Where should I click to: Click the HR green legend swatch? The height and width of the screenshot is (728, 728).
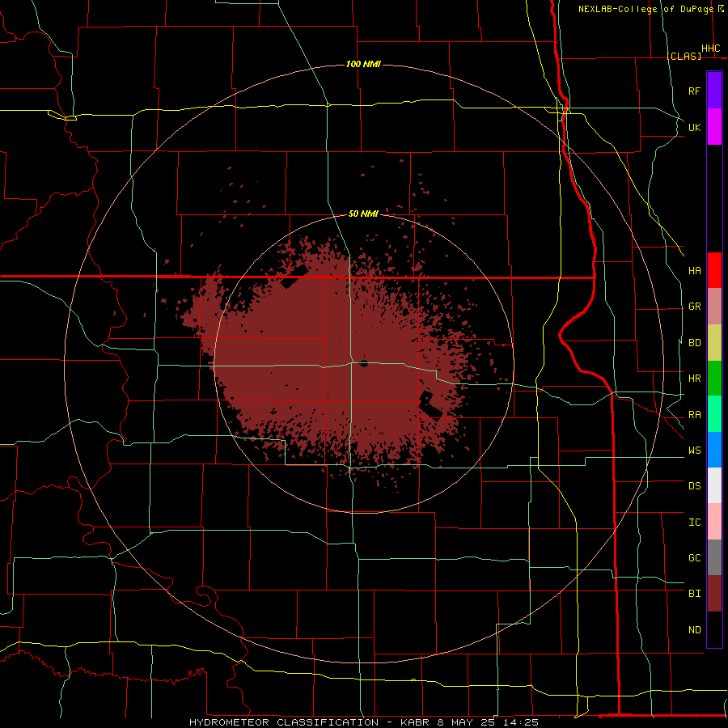(x=714, y=378)
